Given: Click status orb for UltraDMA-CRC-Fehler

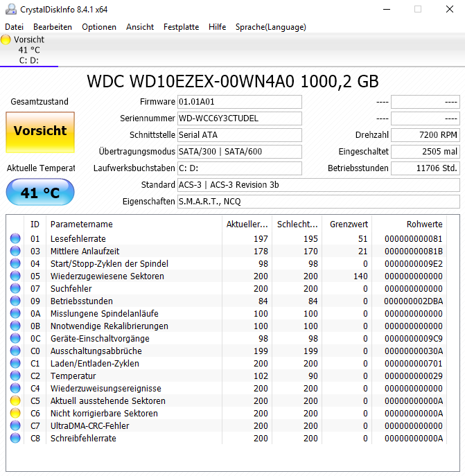Looking at the screenshot, I should coord(15,425).
